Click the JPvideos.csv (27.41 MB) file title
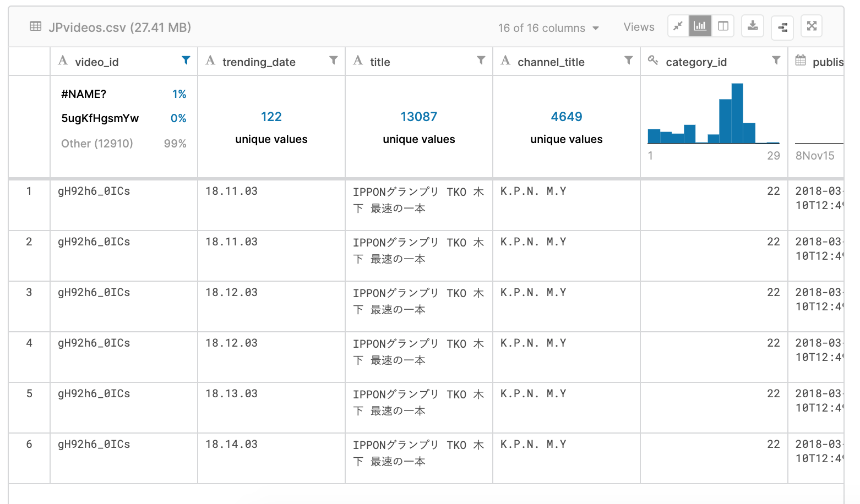The image size is (860, 504). tap(119, 28)
